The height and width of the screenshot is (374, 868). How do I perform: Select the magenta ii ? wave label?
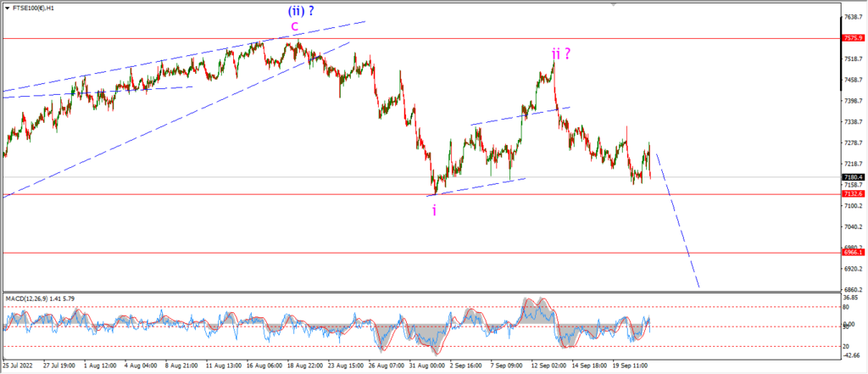(x=561, y=53)
